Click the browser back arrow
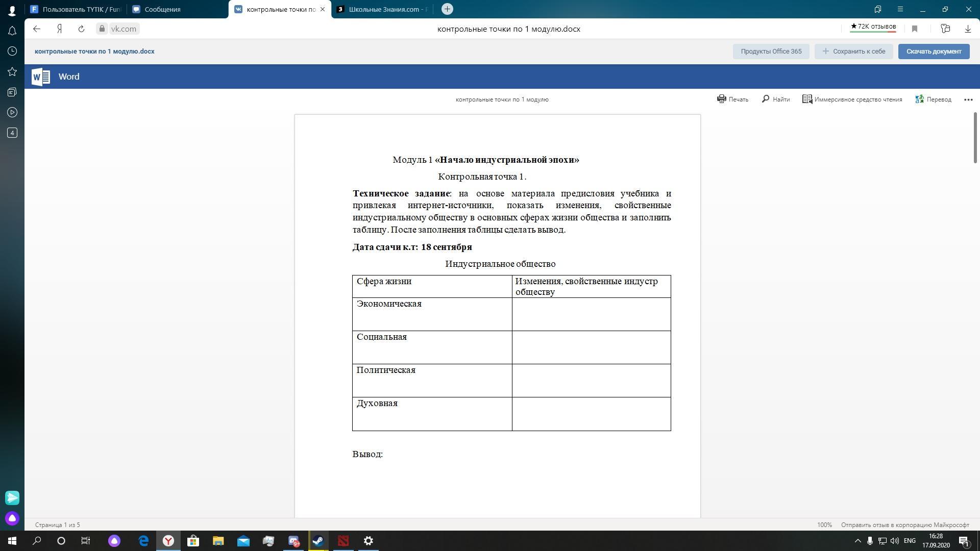 click(x=37, y=29)
